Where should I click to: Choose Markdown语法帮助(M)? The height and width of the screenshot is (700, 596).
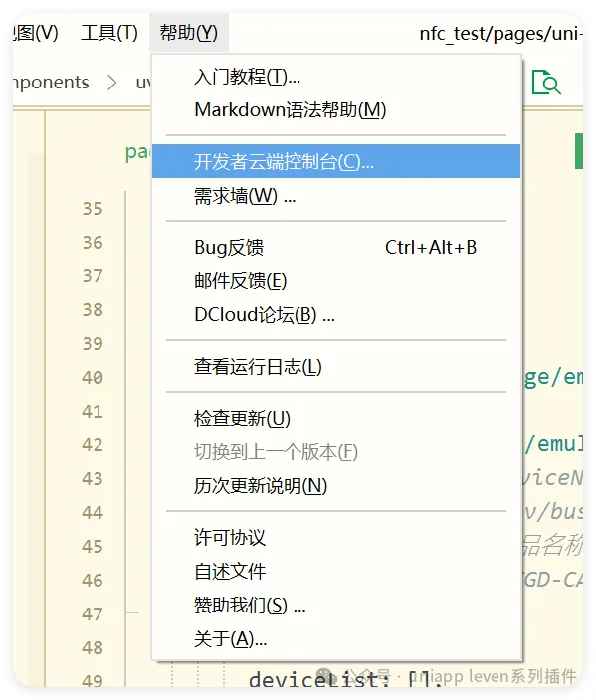(336, 109)
